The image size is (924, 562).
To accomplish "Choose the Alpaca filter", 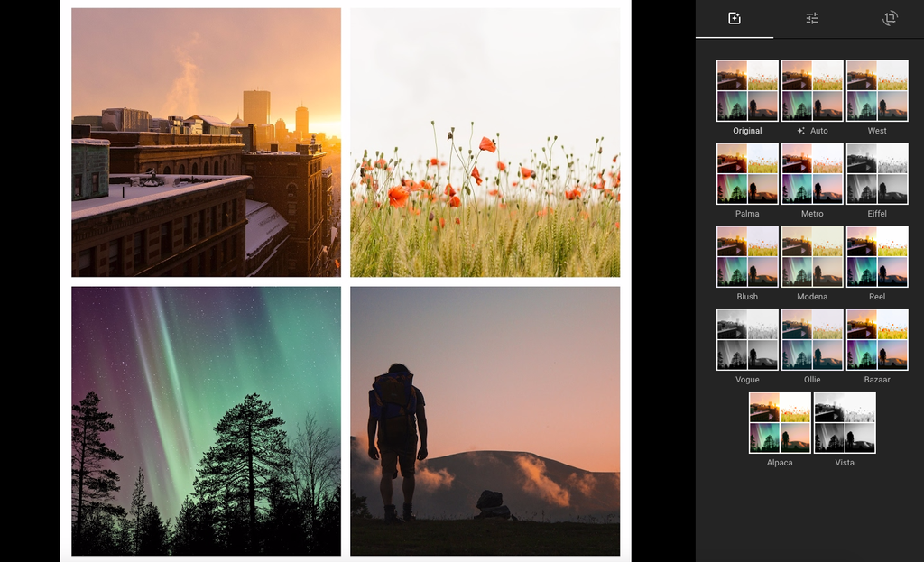I will (780, 421).
